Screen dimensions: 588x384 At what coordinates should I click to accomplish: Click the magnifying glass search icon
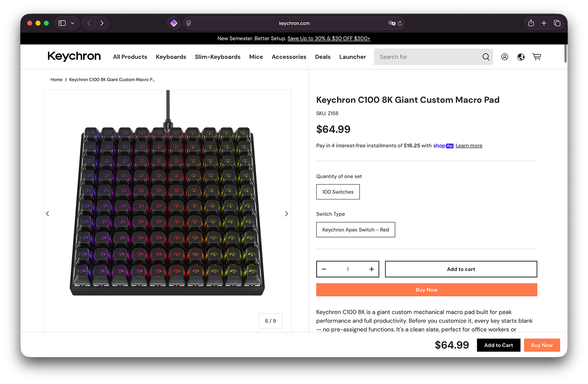point(486,57)
